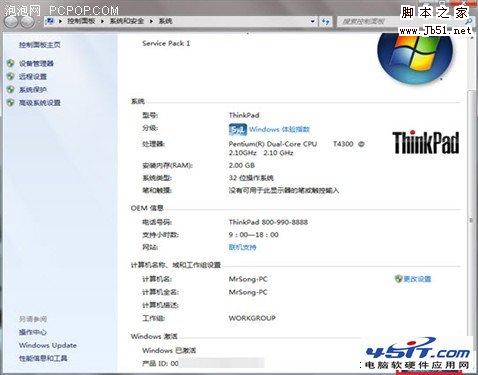
Task: Click the Windows 已激活 status text
Action: (x=169, y=350)
